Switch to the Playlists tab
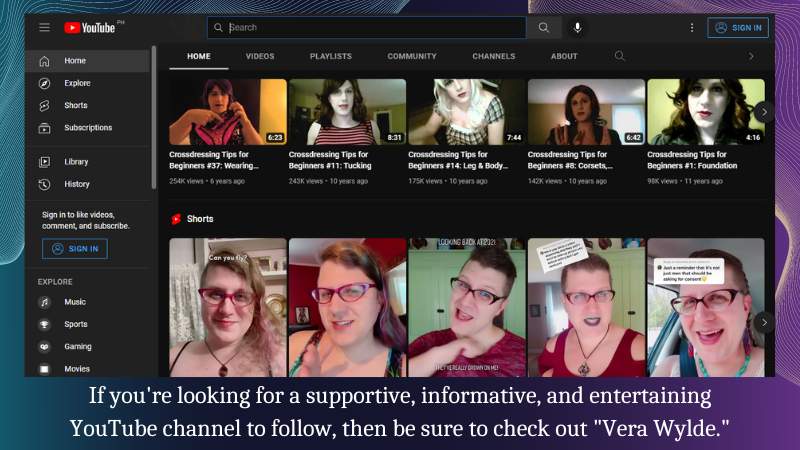This screenshot has width=800, height=450. tap(331, 56)
